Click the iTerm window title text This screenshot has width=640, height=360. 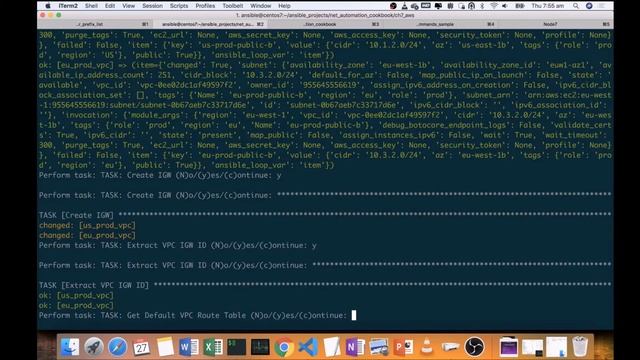325,15
